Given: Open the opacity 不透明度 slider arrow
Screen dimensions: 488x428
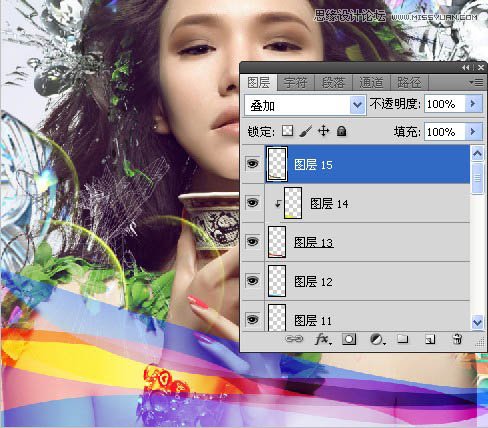Looking at the screenshot, I should click(473, 104).
